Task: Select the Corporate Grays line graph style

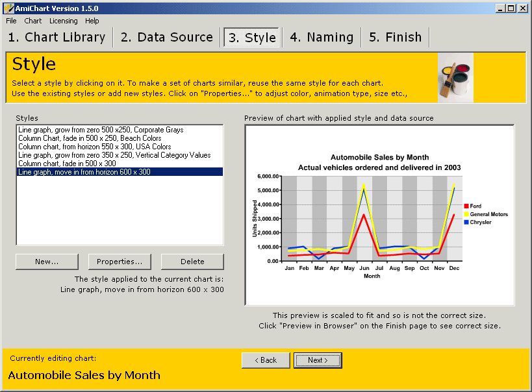Action: 101,130
